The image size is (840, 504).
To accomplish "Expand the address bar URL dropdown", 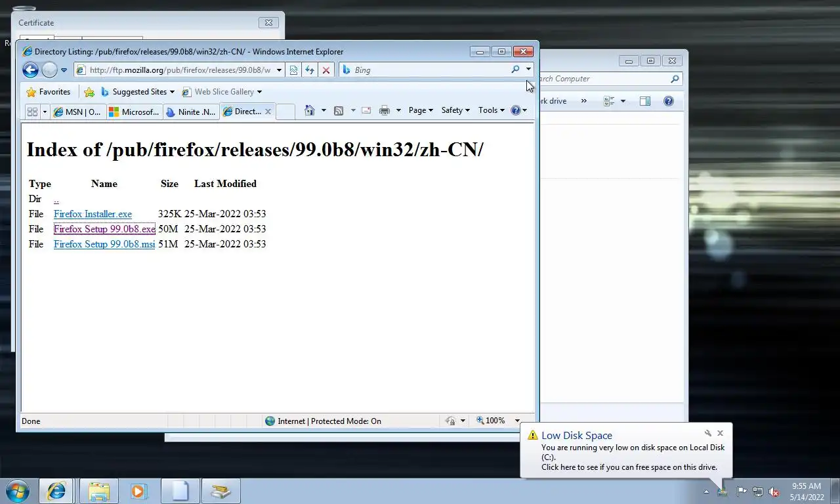I will coord(279,70).
